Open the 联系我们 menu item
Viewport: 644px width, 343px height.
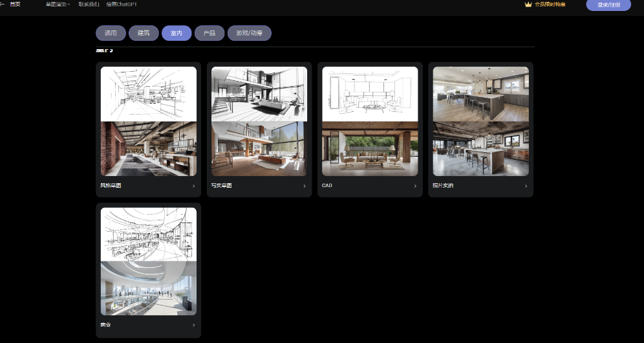(89, 5)
